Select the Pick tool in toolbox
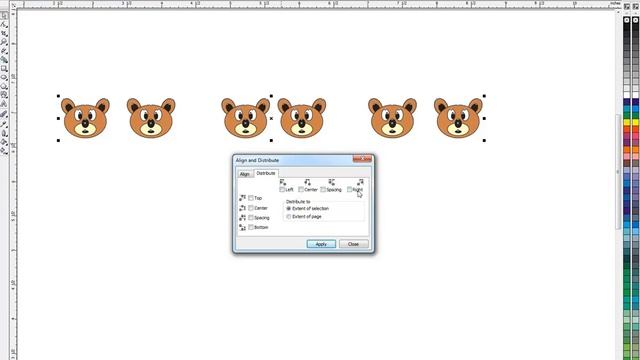This screenshot has height=360, width=640. point(4,16)
